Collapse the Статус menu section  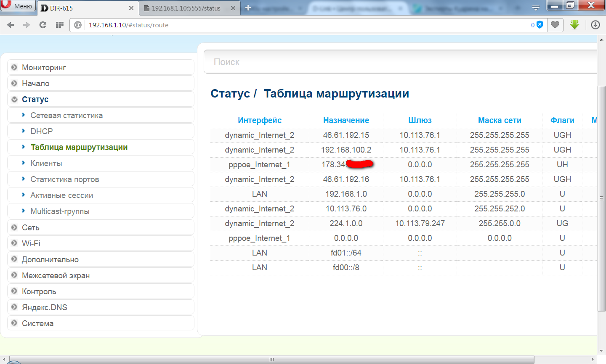[x=35, y=100]
